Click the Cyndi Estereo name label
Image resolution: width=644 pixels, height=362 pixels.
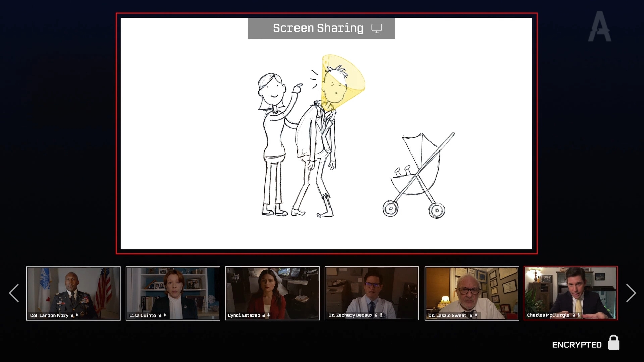click(244, 315)
